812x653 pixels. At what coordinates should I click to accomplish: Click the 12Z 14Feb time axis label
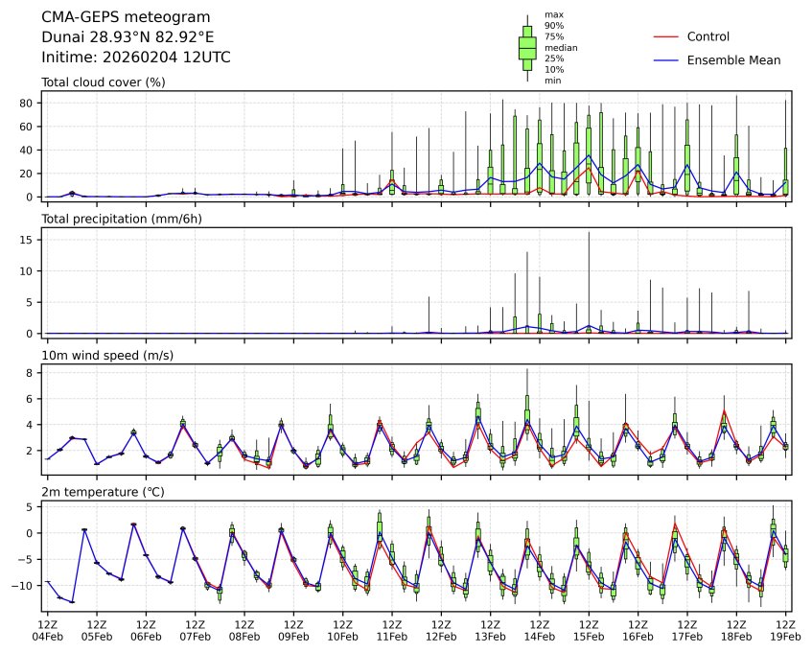coord(540,629)
